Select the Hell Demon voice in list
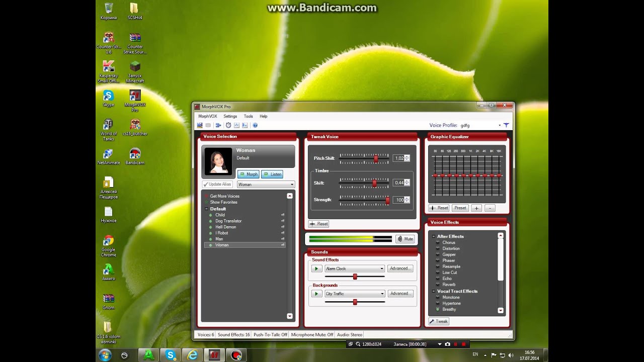 [225, 227]
